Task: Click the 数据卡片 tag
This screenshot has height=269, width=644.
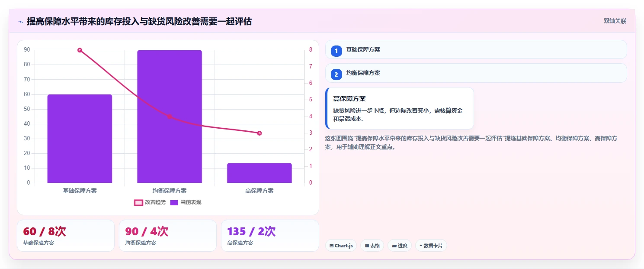Action: pyautogui.click(x=431, y=246)
